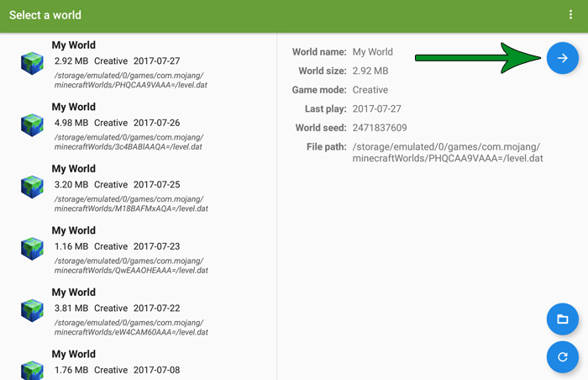Select the My World title dated 2017-07-08
This screenshot has width=588, height=380.
(74, 354)
